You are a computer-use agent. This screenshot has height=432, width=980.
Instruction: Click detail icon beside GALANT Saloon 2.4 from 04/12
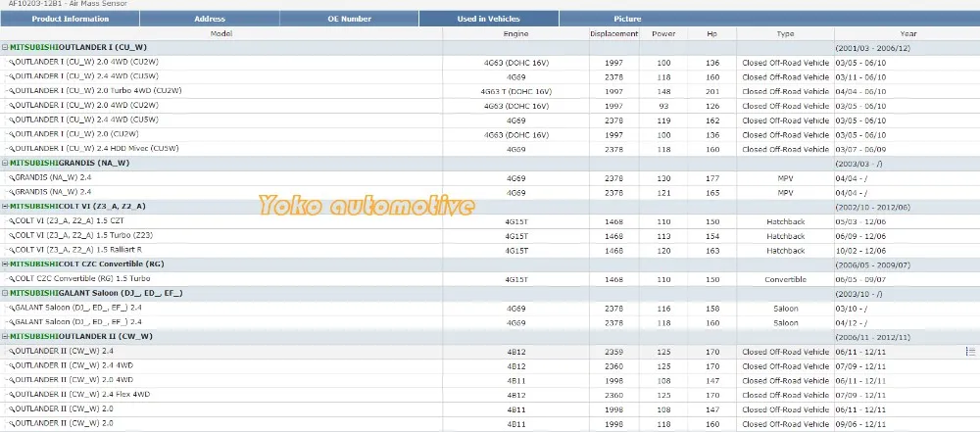pyautogui.click(x=11, y=322)
